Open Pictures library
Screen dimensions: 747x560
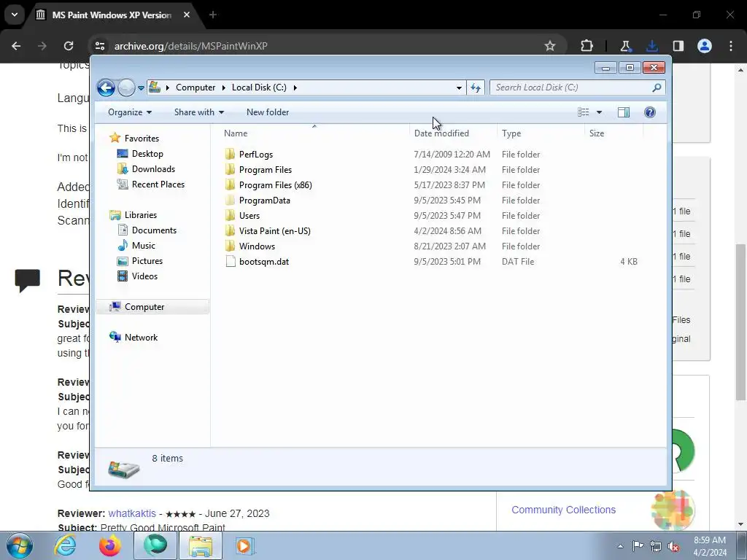147,261
